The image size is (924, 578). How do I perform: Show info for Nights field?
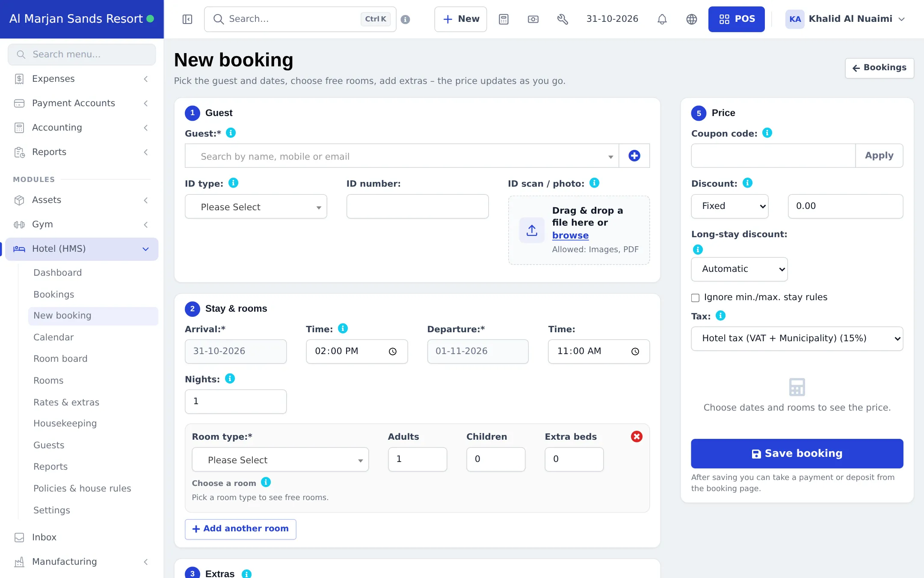pos(230,378)
